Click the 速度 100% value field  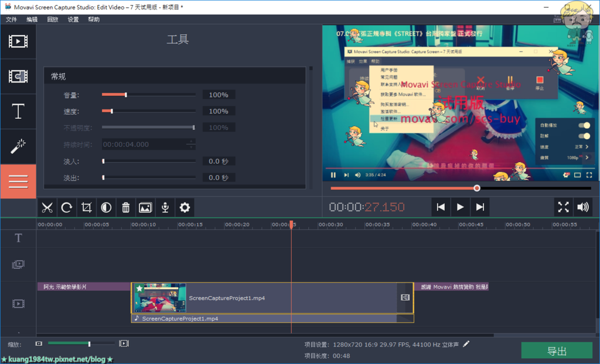pos(219,111)
